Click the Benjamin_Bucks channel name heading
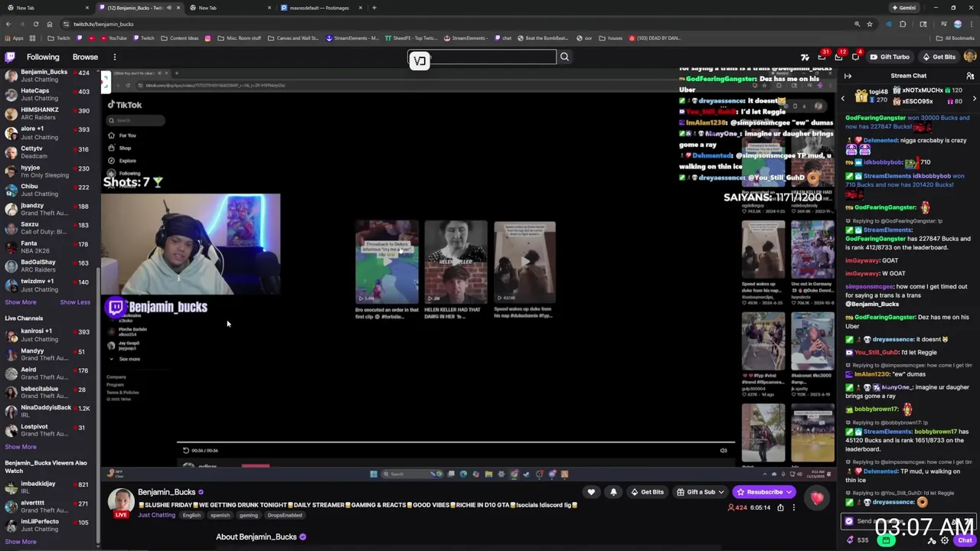 [167, 492]
